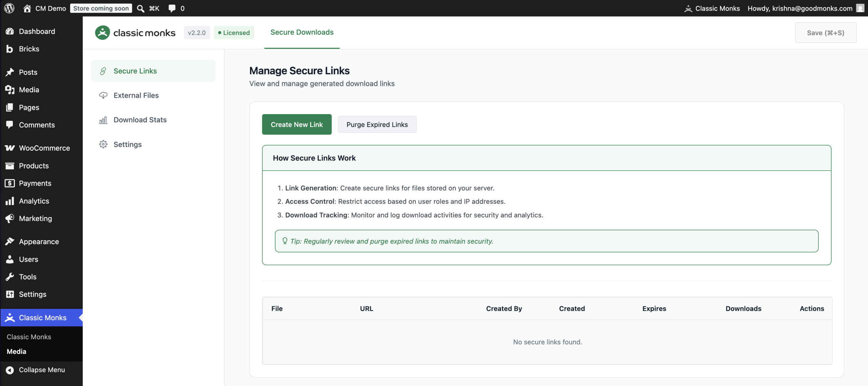
Task: Open Secure Links section
Action: [153, 71]
